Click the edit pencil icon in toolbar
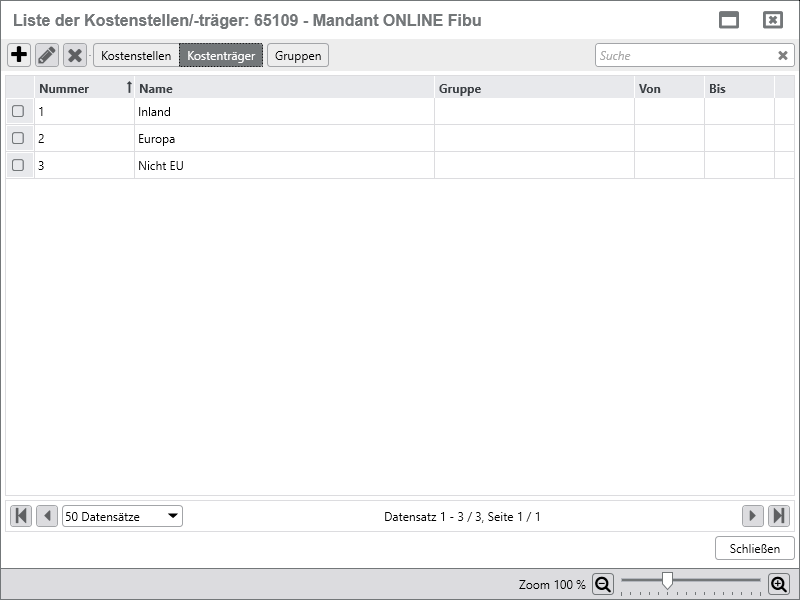 pyautogui.click(x=47, y=56)
